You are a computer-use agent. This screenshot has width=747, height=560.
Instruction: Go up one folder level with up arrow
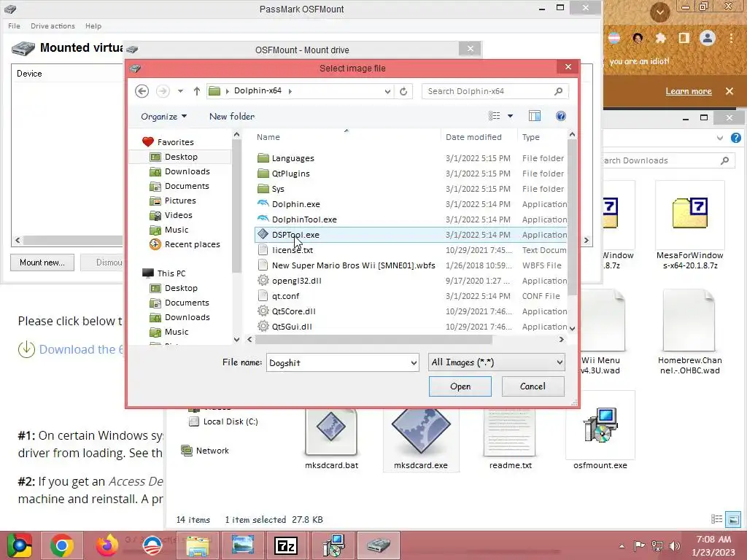pyautogui.click(x=197, y=91)
